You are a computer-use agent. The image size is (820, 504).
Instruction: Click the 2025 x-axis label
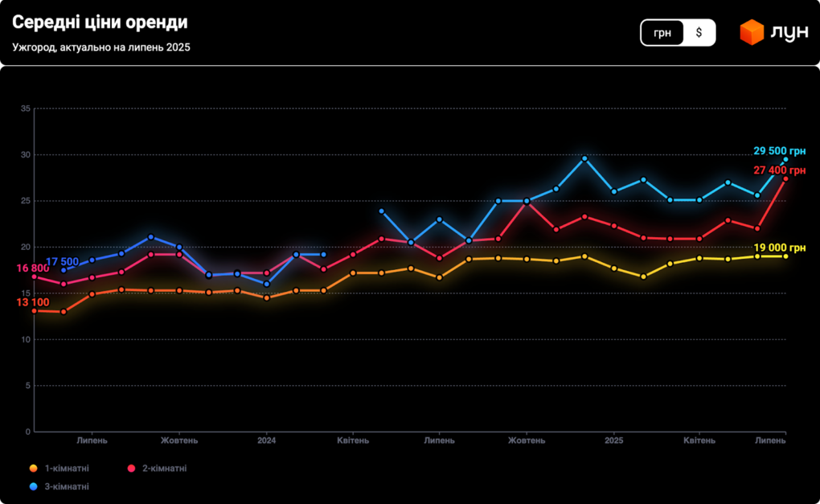pos(613,440)
